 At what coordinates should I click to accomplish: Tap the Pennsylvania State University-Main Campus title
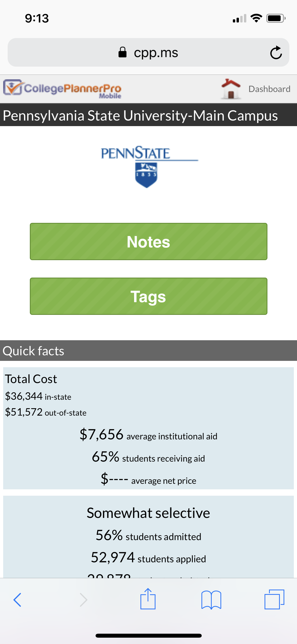(x=140, y=115)
